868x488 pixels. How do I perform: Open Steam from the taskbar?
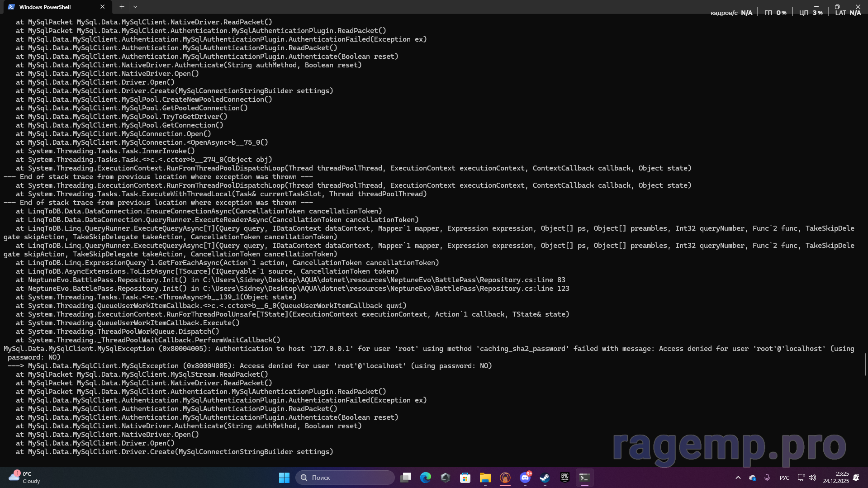[545, 478]
